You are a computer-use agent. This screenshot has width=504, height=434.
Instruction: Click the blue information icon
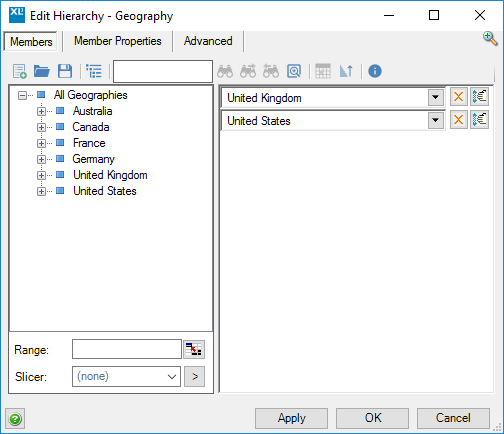[x=375, y=71]
